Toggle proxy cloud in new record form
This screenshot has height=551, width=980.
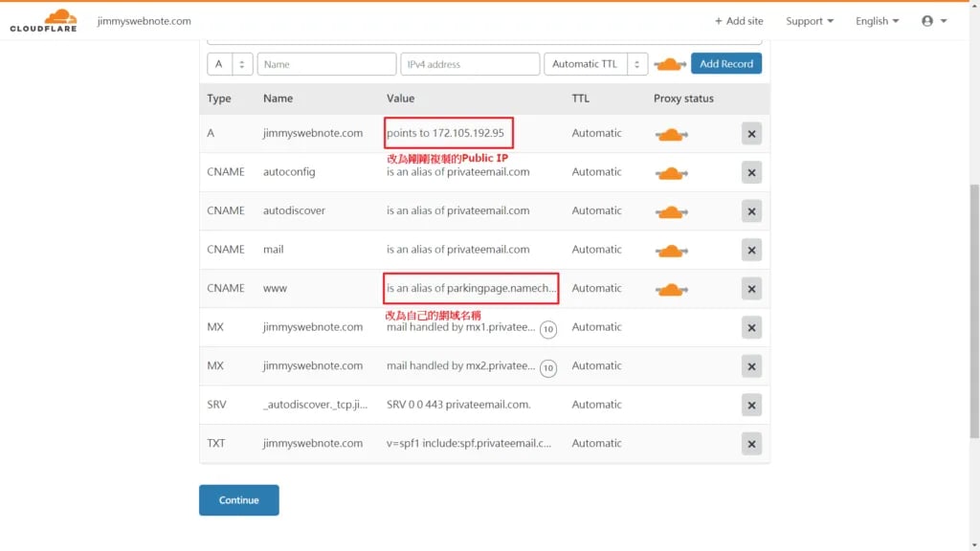click(x=669, y=64)
